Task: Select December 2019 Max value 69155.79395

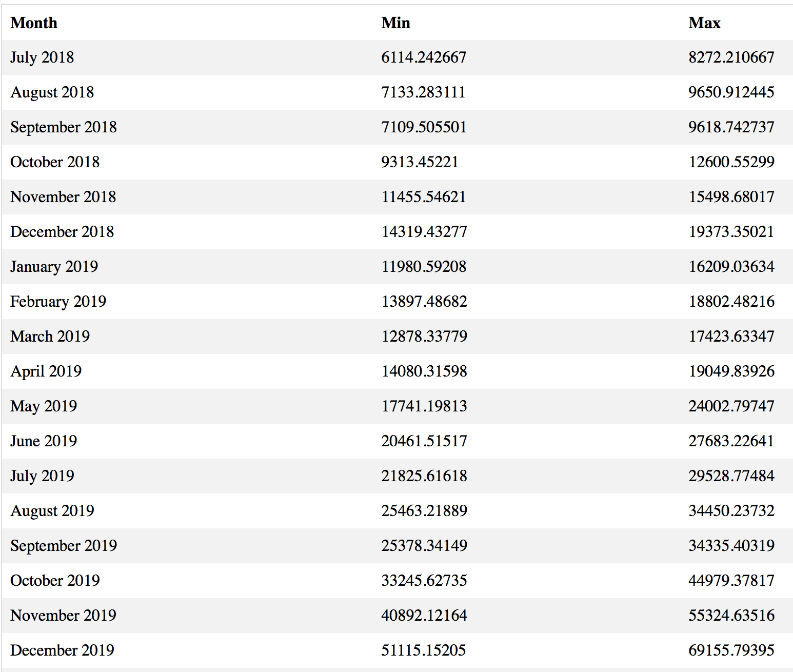Action: (x=731, y=650)
